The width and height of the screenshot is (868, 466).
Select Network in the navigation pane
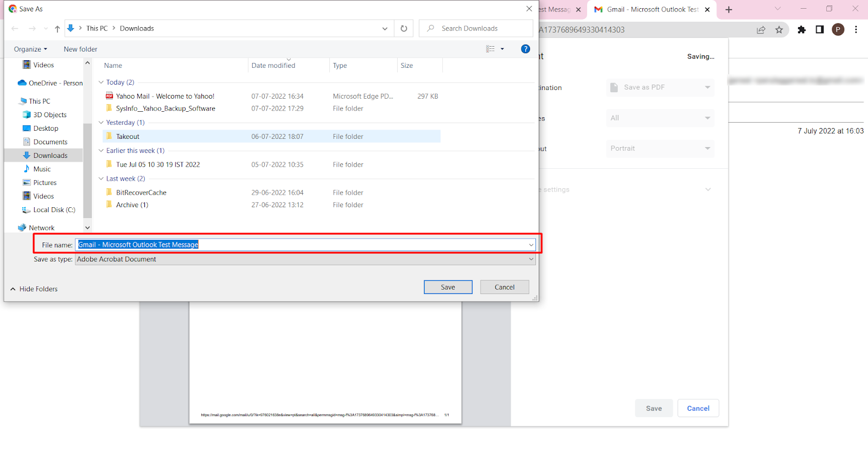click(x=36, y=228)
